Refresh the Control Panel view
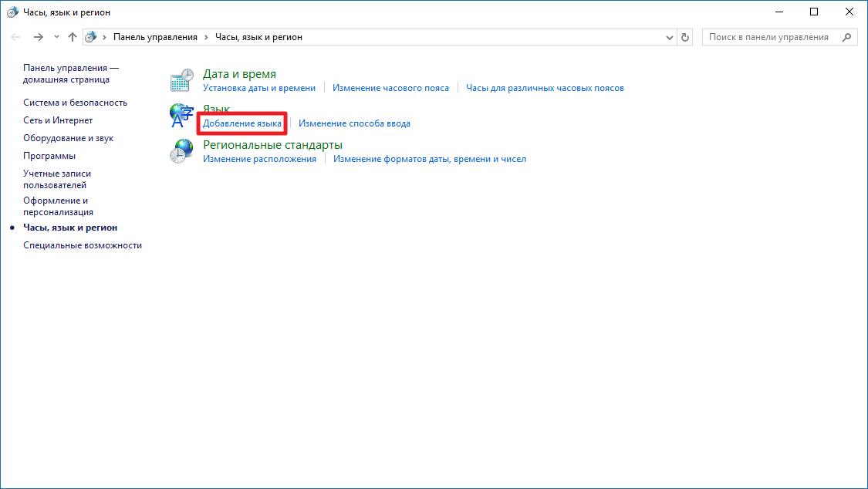The image size is (868, 489). coord(685,37)
